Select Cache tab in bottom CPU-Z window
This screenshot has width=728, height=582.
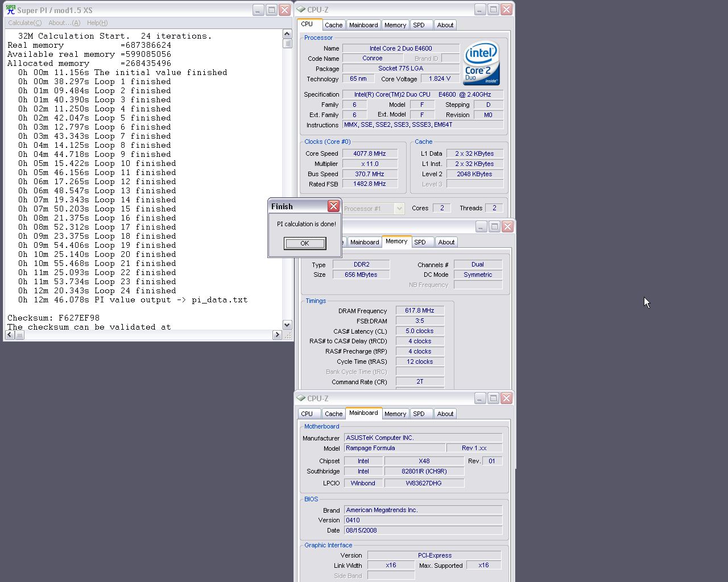[334, 414]
